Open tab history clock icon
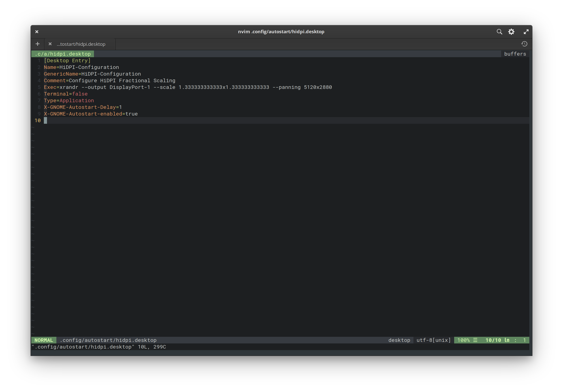Viewport: 563px width, 392px height. [524, 44]
